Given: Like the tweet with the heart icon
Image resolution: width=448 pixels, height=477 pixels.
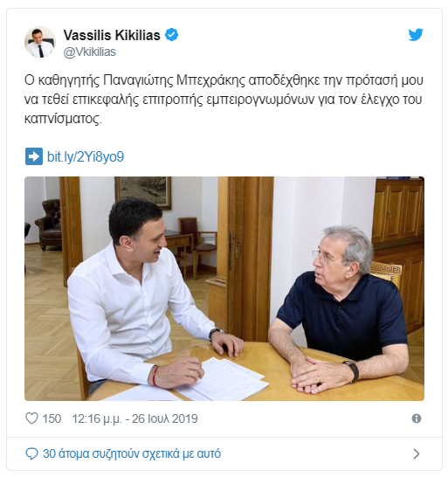Looking at the screenshot, I should 31,418.
